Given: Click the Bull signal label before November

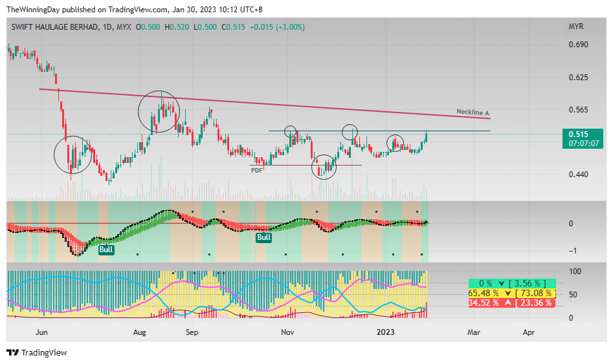Looking at the screenshot, I should [x=263, y=237].
